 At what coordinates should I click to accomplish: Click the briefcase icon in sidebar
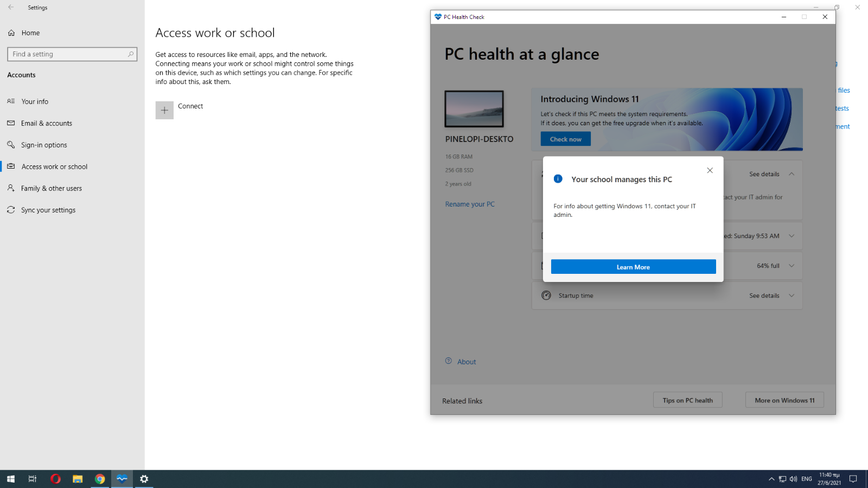[x=11, y=166]
